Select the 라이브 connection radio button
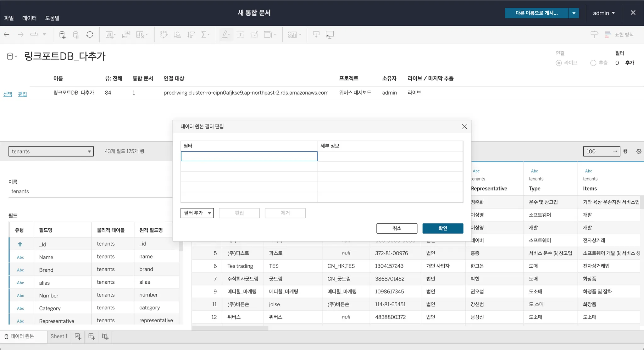The height and width of the screenshot is (350, 644). 559,63
